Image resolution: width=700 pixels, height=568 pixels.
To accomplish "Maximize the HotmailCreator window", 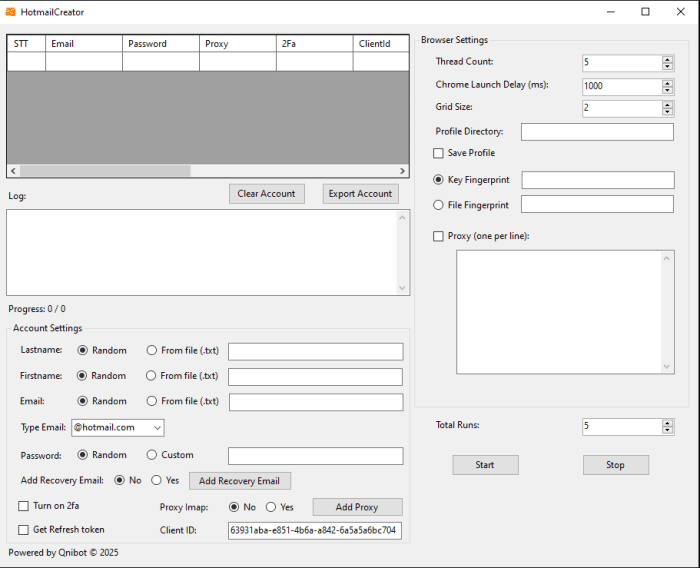I will (646, 12).
